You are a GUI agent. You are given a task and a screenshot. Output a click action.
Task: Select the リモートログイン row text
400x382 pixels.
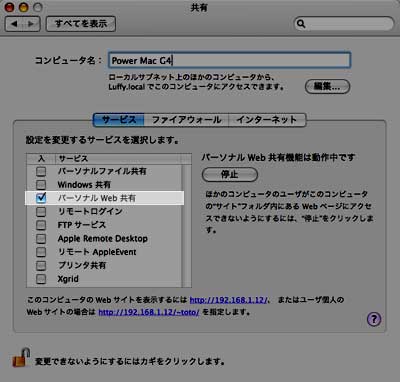coord(90,212)
